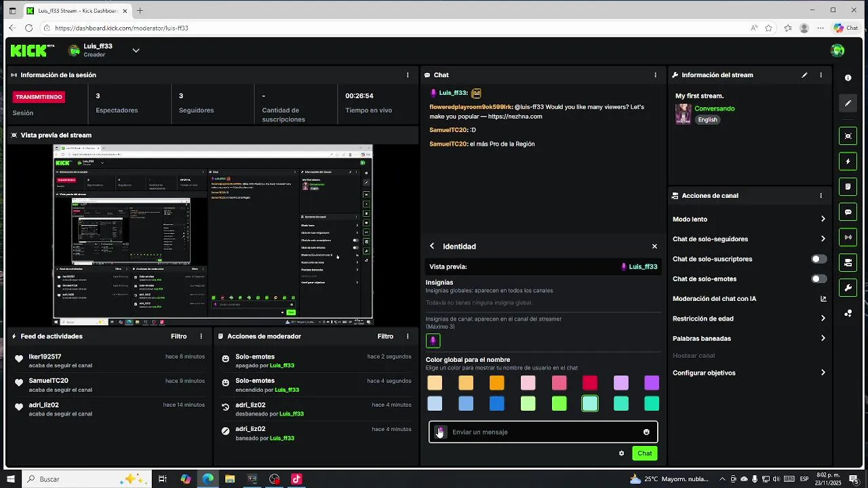
Task: Toggle Chat de solo-suscriptores switch
Action: pos(819,259)
